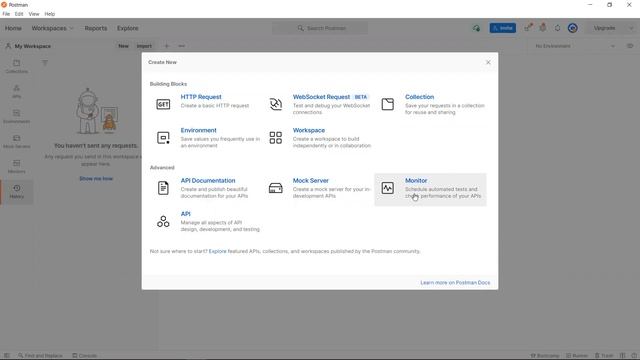
Task: Open the Environments sidebar tab
Action: 17,116
